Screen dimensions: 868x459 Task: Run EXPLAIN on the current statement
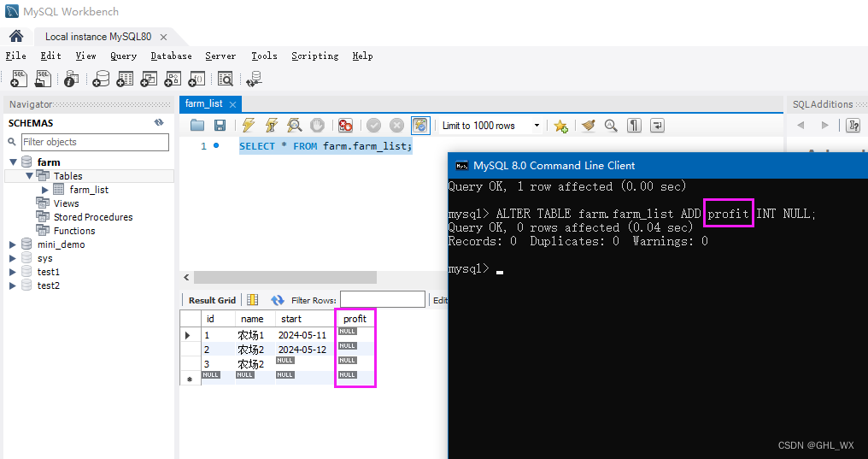pos(295,126)
